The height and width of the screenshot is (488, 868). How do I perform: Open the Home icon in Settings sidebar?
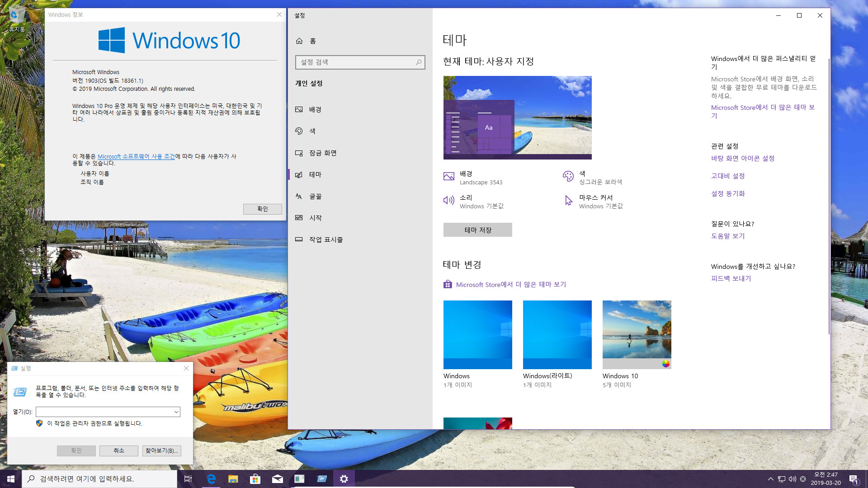299,41
